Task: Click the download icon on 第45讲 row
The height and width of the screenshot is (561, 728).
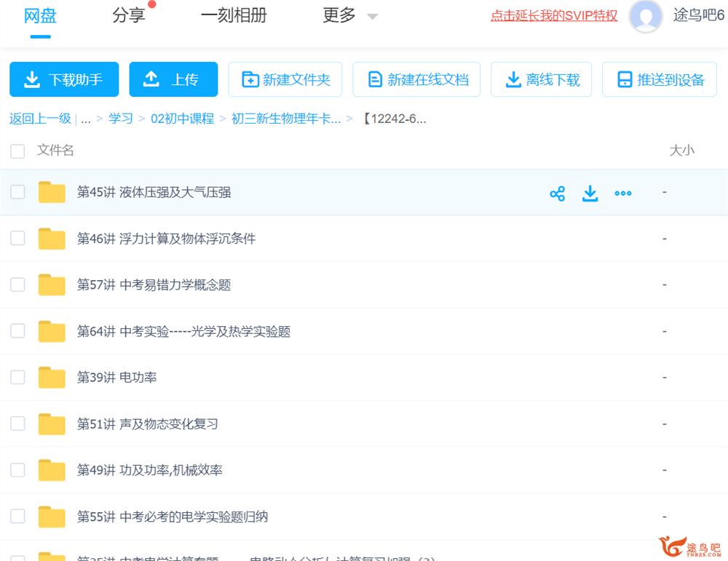Action: pyautogui.click(x=590, y=193)
